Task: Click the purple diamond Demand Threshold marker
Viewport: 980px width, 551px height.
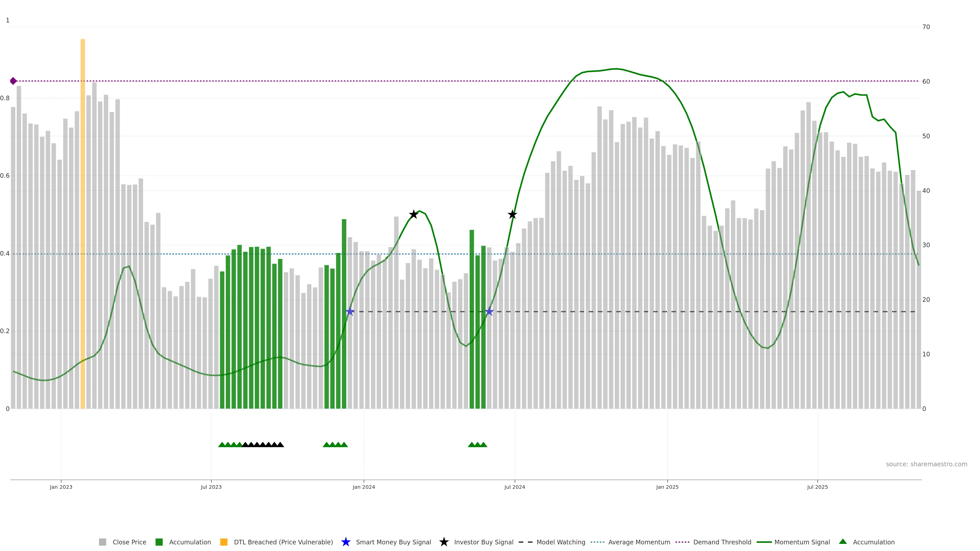Action: (x=13, y=81)
